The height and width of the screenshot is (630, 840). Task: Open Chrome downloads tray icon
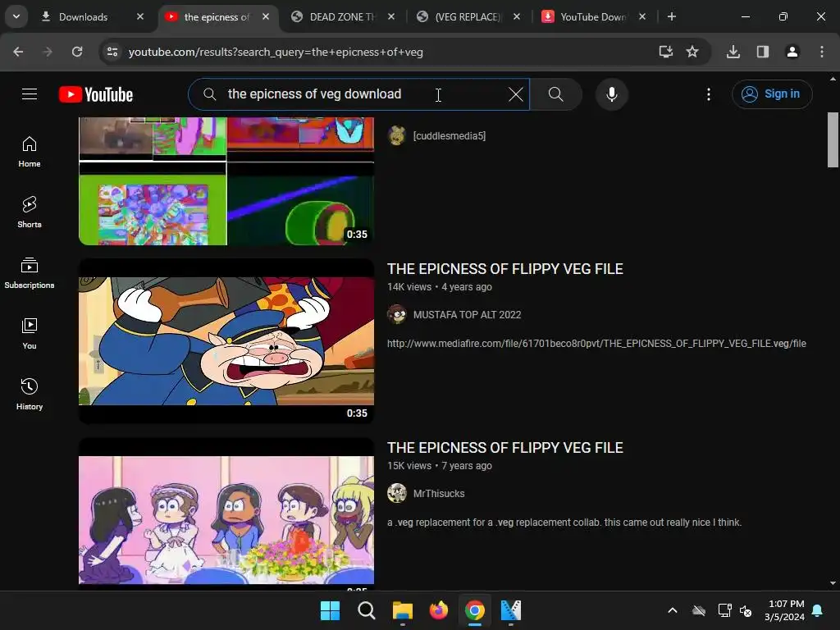tap(733, 52)
